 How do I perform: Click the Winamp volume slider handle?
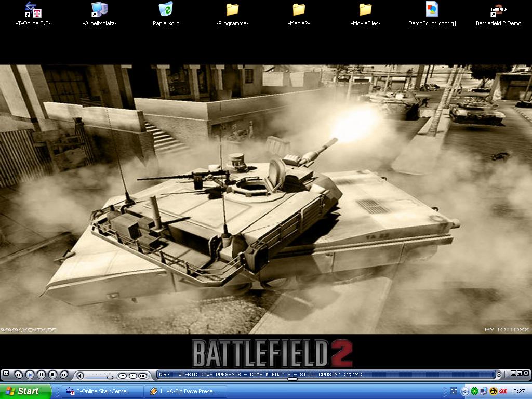[x=110, y=377]
